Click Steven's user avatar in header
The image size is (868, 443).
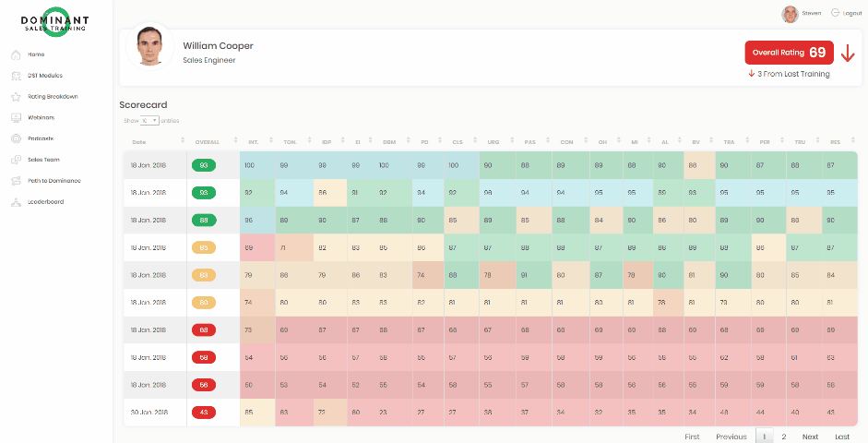[790, 14]
